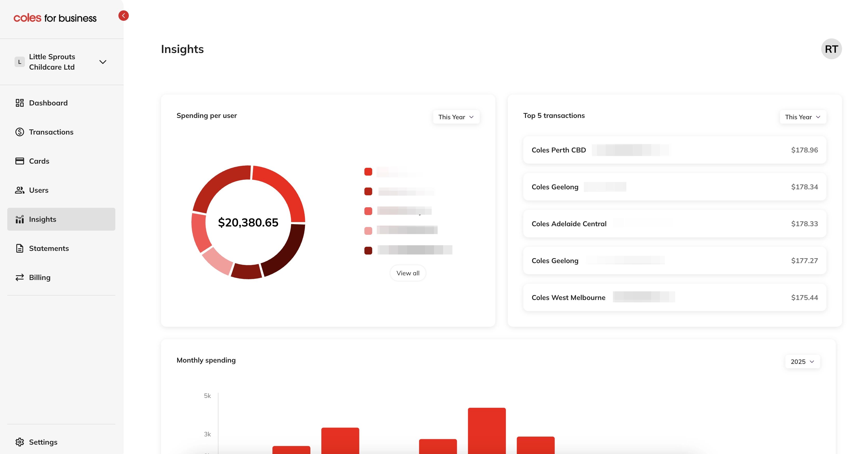Click the Statements document icon
Viewport: 868px width, 454px height.
(x=19, y=248)
